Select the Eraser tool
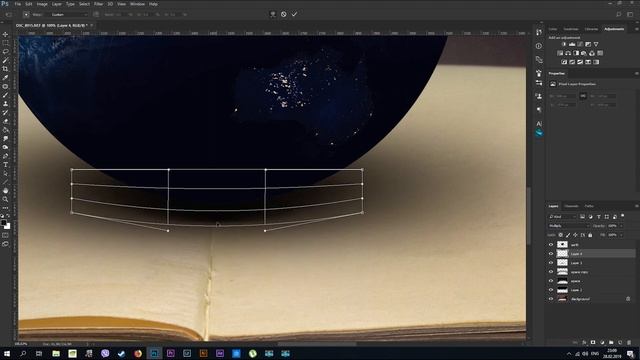Image resolution: width=640 pixels, height=360 pixels. pyautogui.click(x=5, y=121)
